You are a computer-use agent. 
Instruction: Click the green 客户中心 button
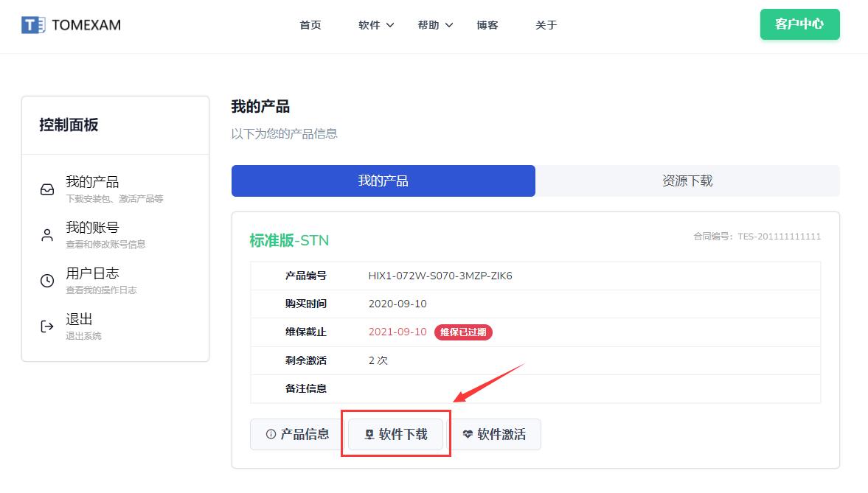(x=799, y=24)
